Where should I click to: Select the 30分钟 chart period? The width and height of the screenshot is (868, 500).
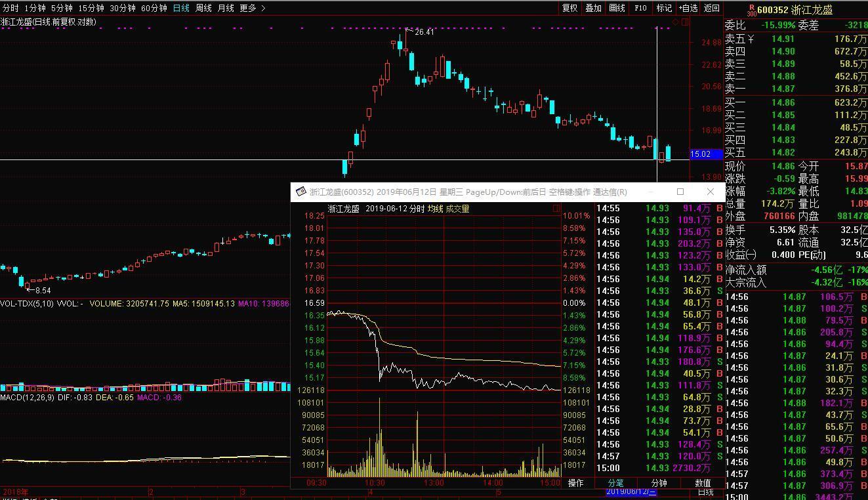[x=123, y=8]
